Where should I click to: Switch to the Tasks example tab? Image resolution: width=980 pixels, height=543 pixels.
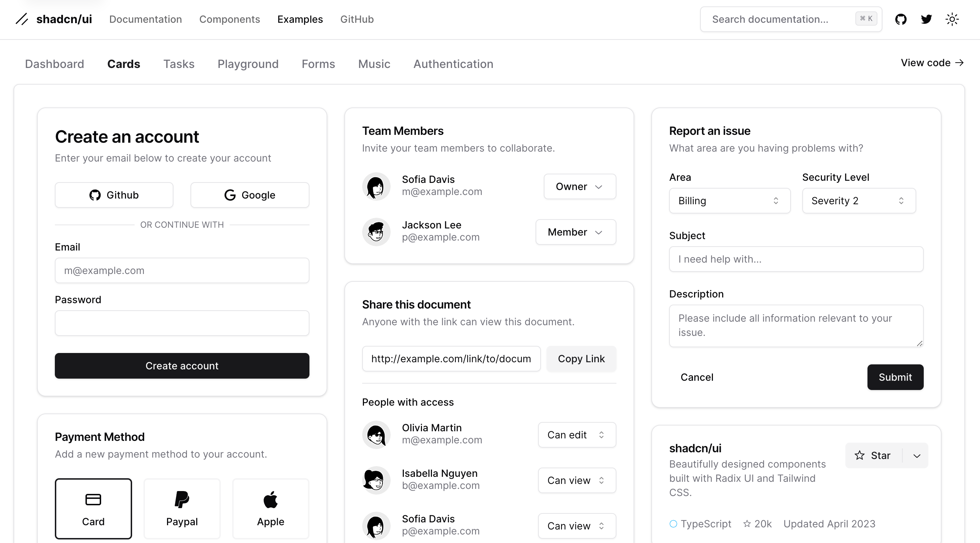coord(179,64)
